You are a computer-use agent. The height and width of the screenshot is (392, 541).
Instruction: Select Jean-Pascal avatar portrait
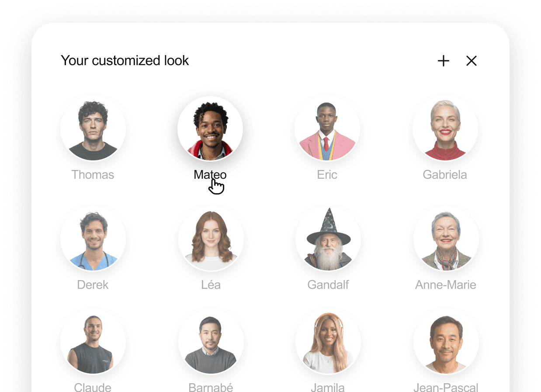(x=446, y=342)
